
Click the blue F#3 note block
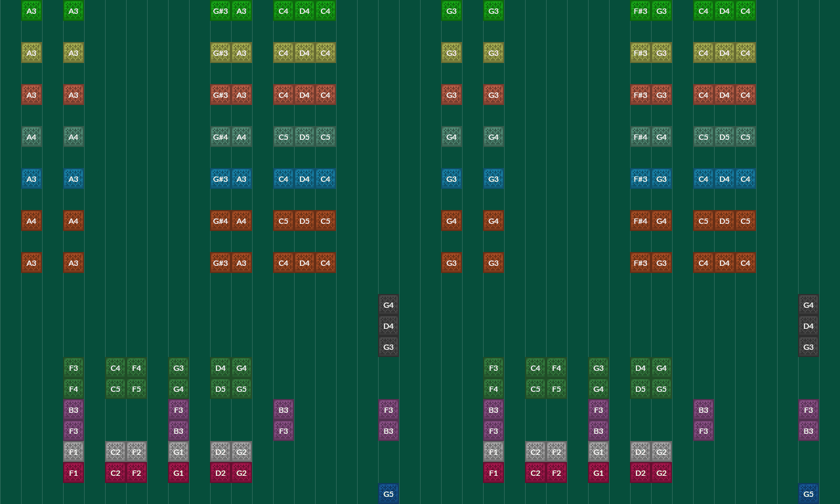tap(640, 178)
